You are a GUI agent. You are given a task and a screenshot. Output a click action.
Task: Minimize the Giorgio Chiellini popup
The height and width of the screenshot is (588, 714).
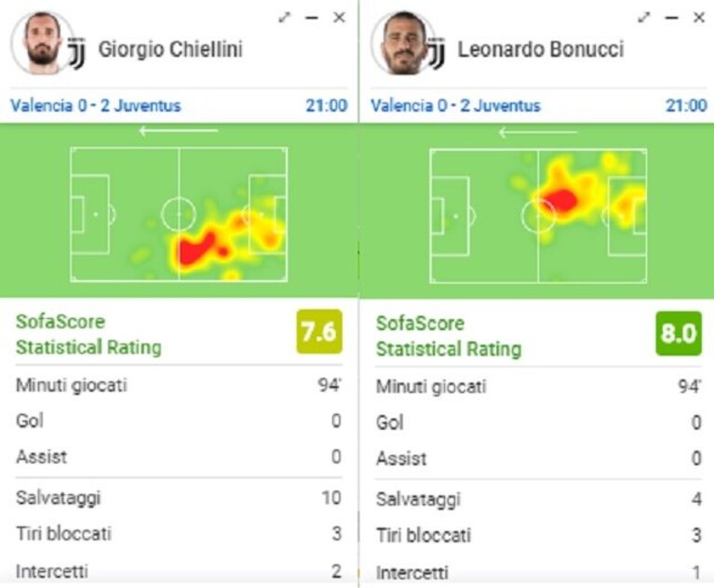point(312,18)
